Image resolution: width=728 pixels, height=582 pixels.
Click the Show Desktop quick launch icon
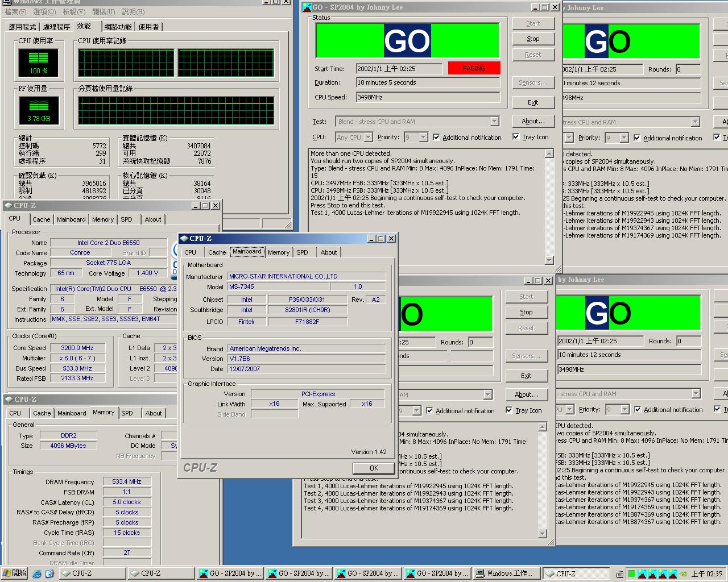49,573
